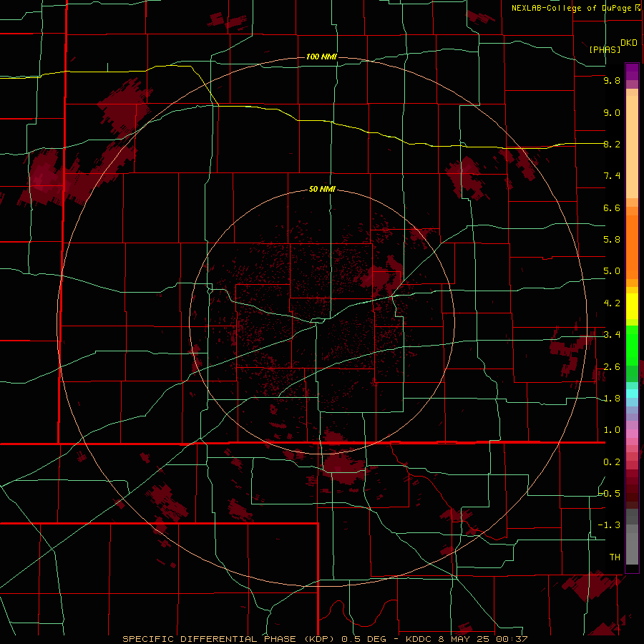This screenshot has width=644, height=644.
Task: Pick the pink segment of the color bar
Action: (x=632, y=434)
